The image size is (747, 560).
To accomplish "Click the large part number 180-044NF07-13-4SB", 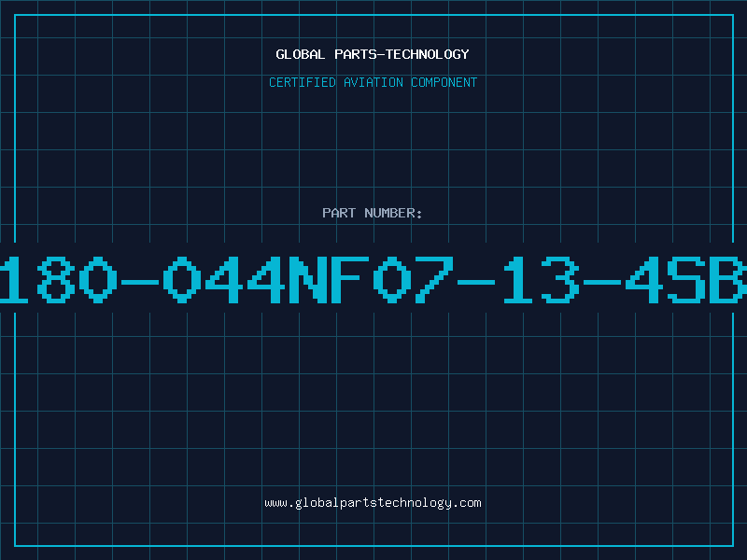I will [x=373, y=279].
